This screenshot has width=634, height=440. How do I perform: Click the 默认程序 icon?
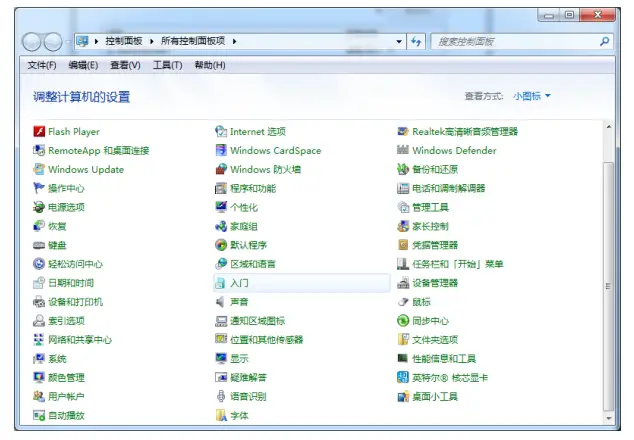pos(221,245)
